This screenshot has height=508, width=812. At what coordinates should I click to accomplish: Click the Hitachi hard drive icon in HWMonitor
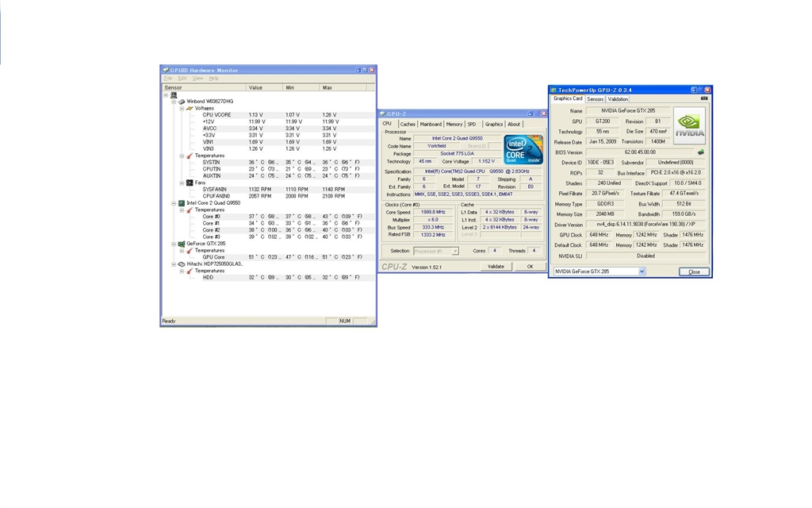point(182,264)
